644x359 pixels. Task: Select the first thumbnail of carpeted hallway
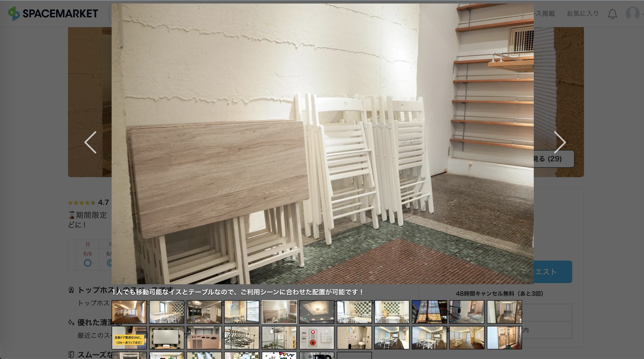[129, 312]
